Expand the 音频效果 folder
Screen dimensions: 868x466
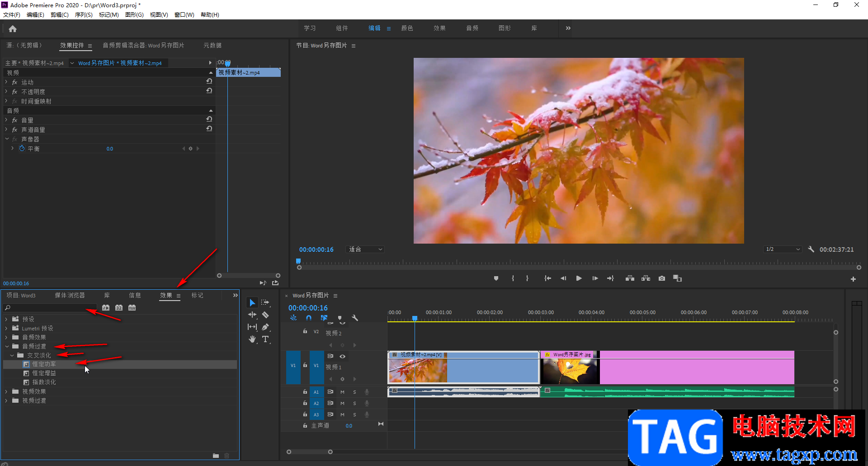tap(6, 337)
